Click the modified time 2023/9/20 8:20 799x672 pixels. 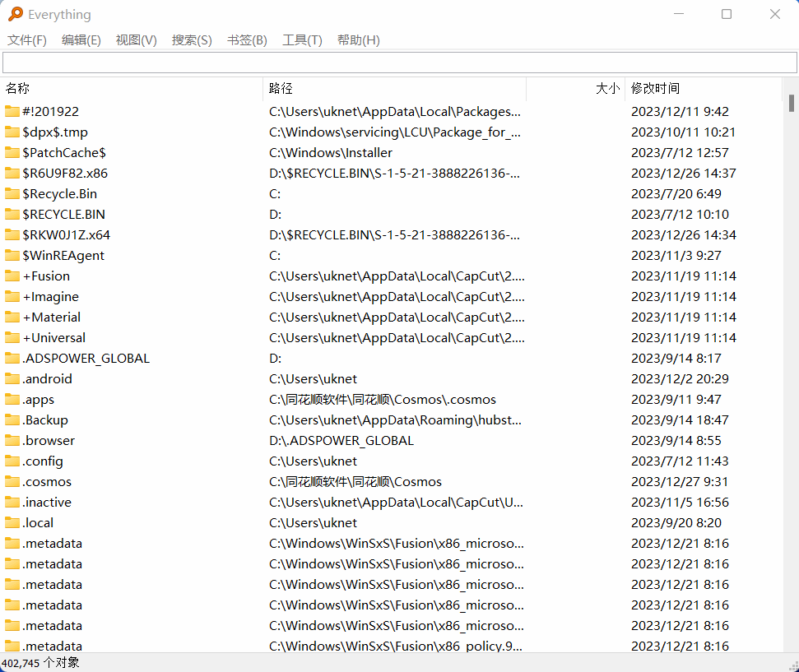pos(676,523)
